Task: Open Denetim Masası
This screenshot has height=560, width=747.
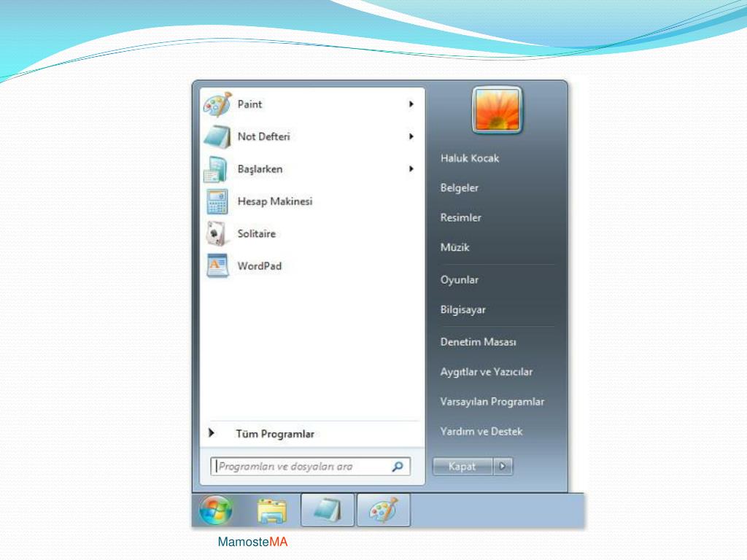Action: tap(479, 342)
